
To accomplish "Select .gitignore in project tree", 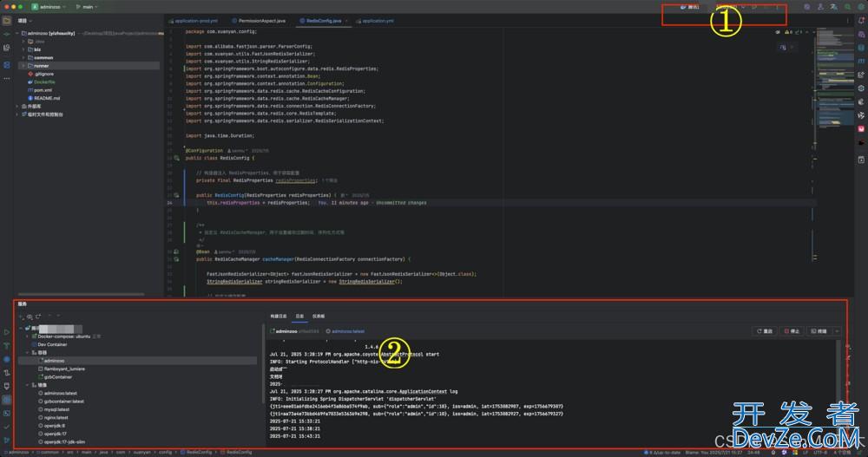I will [41, 74].
